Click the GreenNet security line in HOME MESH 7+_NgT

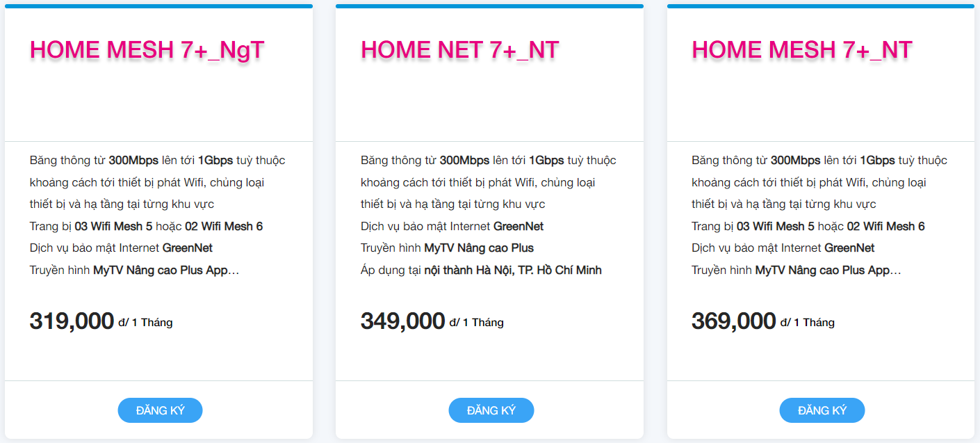pyautogui.click(x=121, y=248)
